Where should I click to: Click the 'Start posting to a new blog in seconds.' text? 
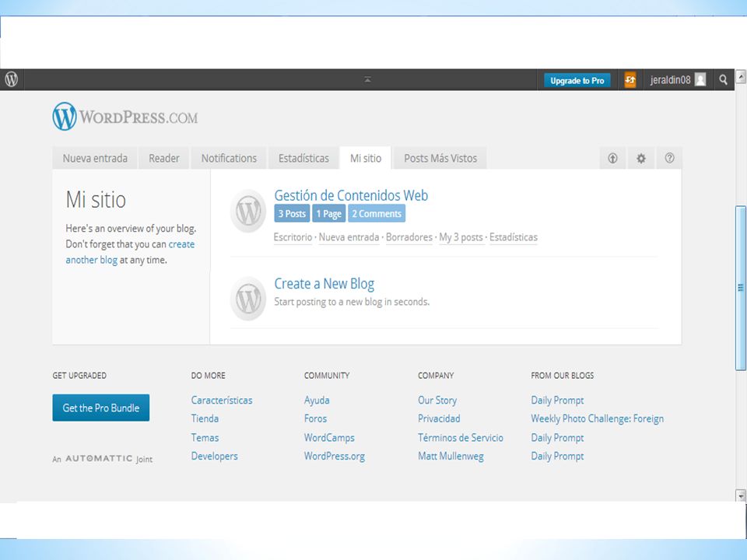(352, 302)
